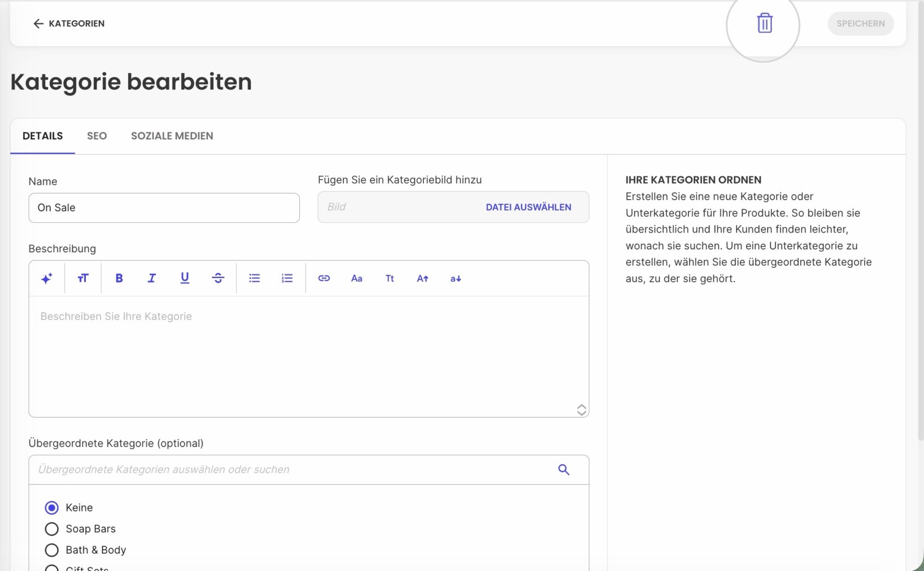Click the Name field containing On Sale
The width and height of the screenshot is (924, 571).
[164, 208]
